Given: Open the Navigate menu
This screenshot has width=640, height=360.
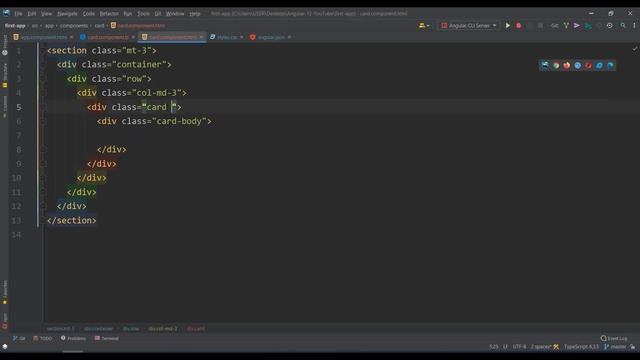Looking at the screenshot, I should [x=67, y=13].
